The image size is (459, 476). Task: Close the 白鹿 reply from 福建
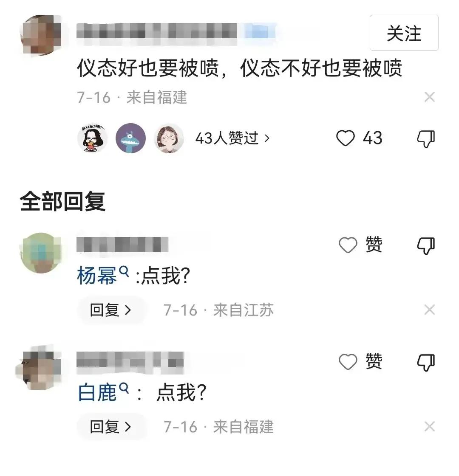(430, 427)
